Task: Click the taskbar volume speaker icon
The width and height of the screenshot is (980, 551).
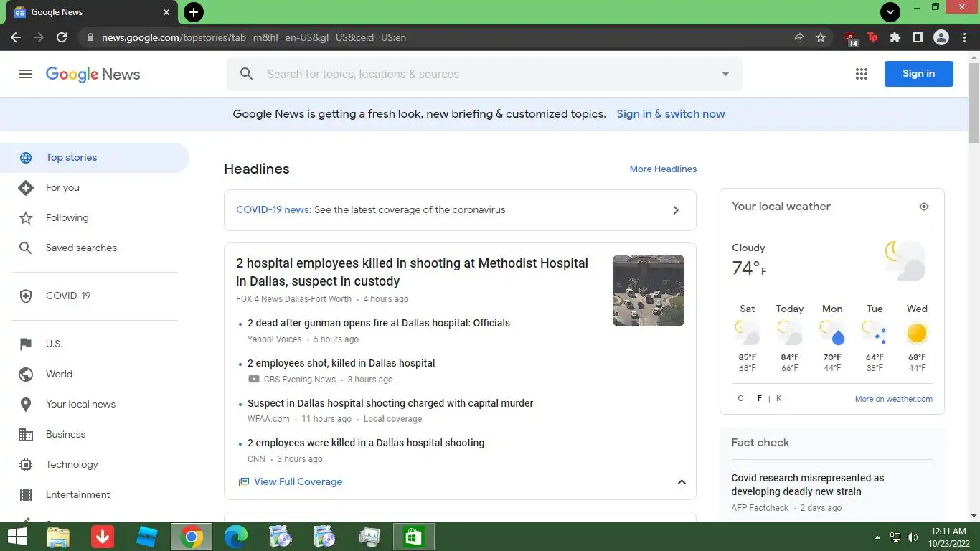Action: (x=913, y=537)
